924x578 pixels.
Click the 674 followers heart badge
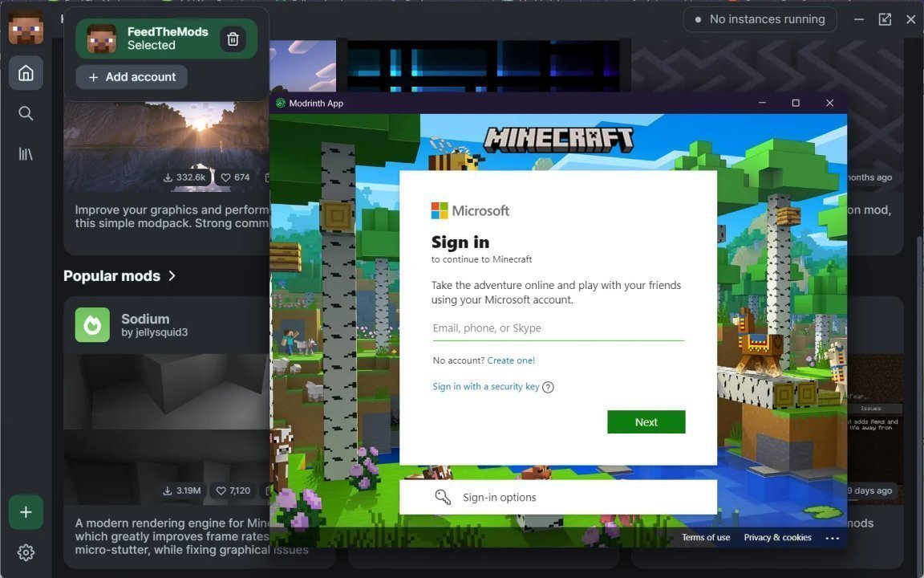tap(235, 177)
